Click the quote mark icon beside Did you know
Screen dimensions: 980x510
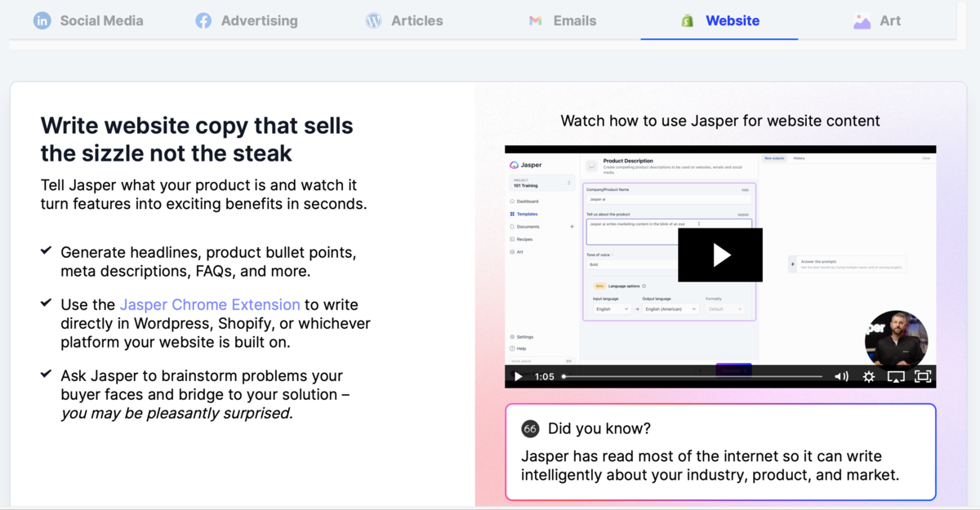click(530, 428)
